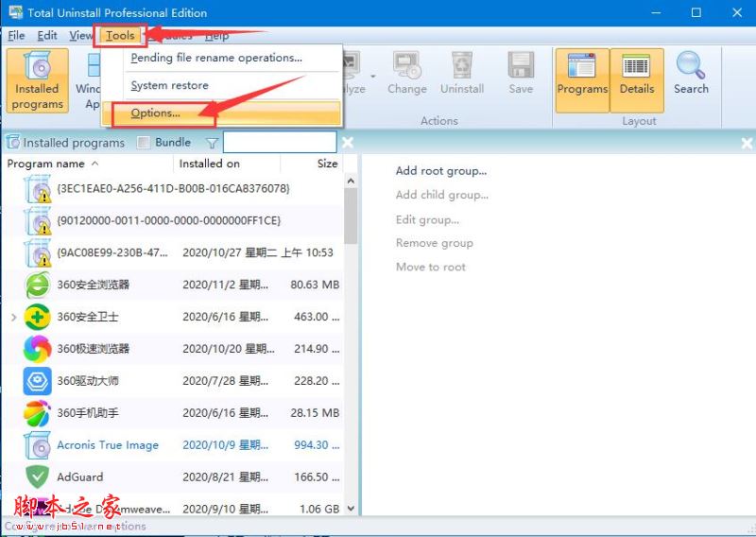Click 28.15 MB size cell
Screen dimensions: 756x537
[315, 413]
